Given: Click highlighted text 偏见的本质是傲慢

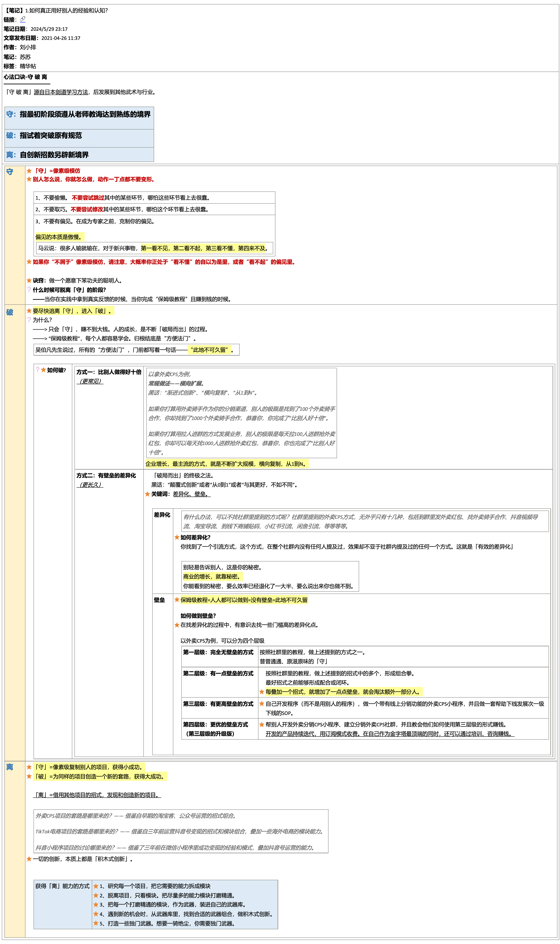Looking at the screenshot, I should (x=59, y=237).
